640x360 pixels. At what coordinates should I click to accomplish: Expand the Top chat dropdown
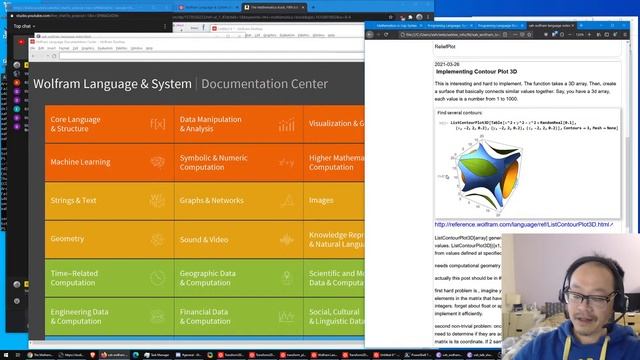pyautogui.click(x=24, y=26)
